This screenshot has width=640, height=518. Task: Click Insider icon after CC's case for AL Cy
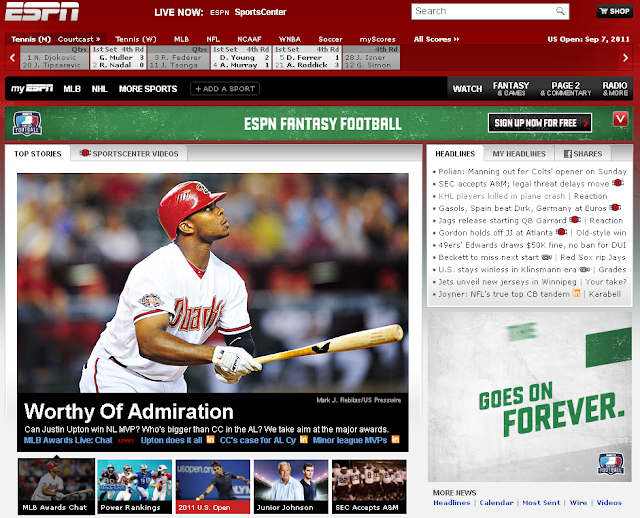(304, 440)
